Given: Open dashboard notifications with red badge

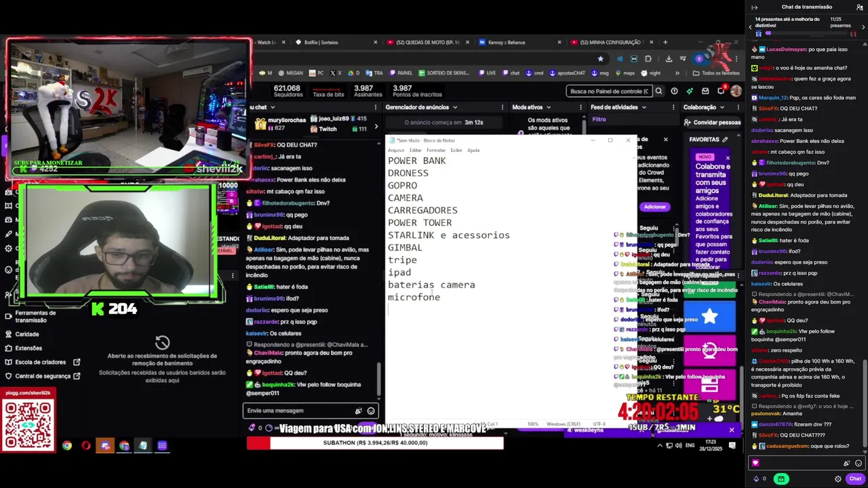Looking at the screenshot, I should coord(722,90).
